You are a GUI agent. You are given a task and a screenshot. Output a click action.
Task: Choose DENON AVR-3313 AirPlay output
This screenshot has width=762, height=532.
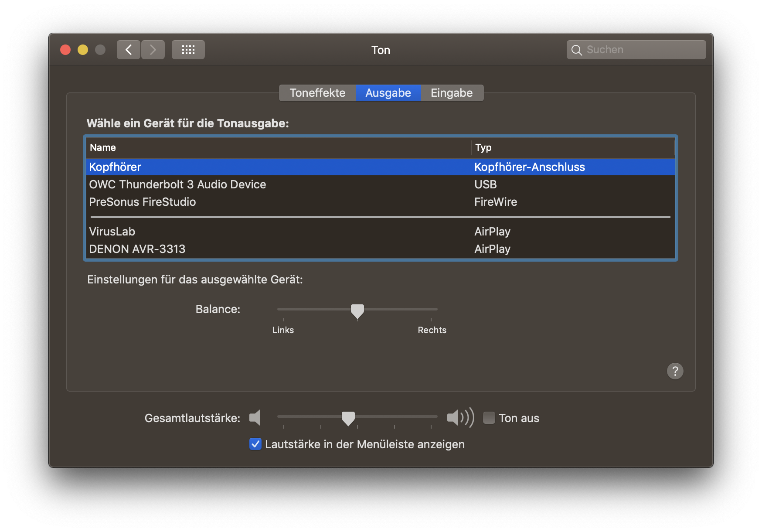point(137,249)
